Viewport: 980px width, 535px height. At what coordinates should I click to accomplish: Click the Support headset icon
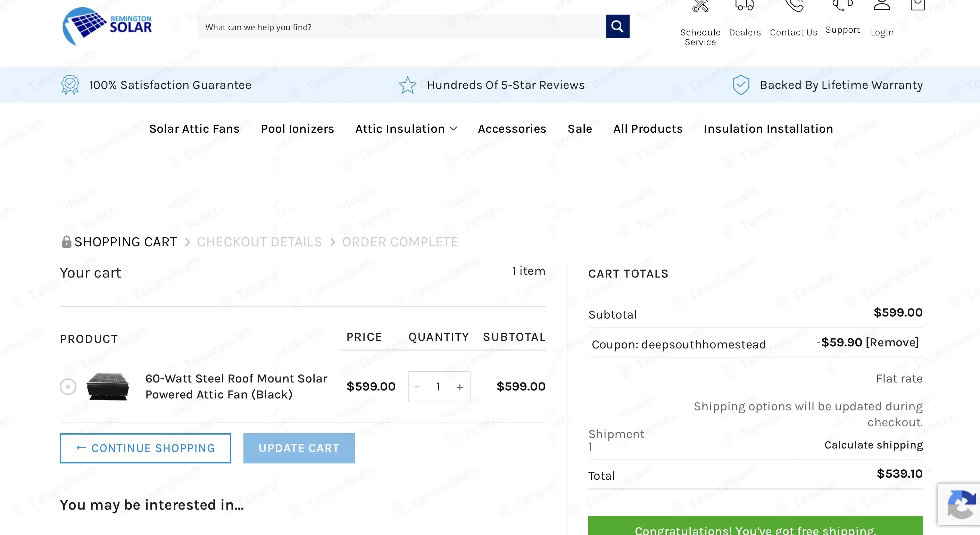point(842,5)
